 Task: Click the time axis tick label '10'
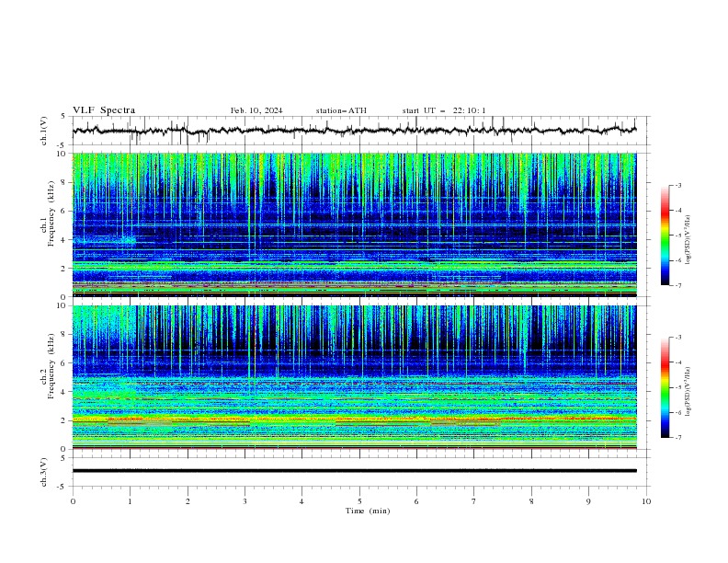(646, 501)
